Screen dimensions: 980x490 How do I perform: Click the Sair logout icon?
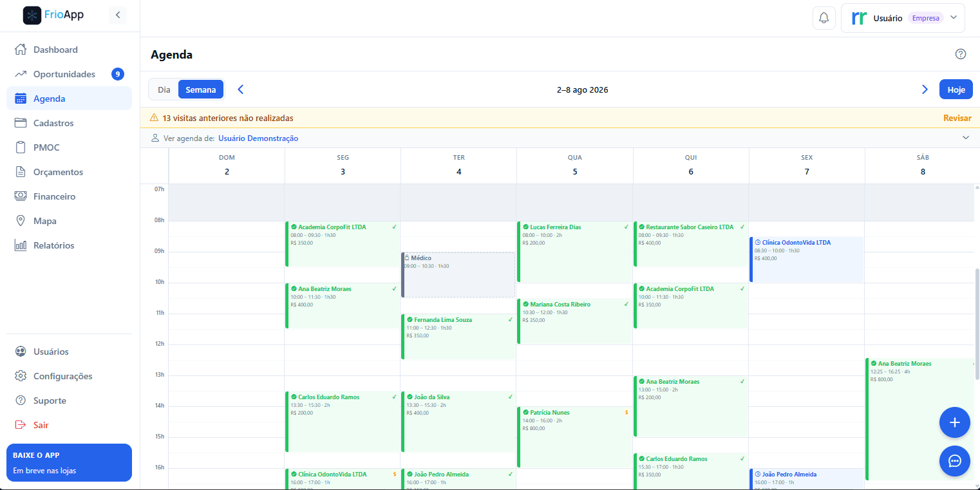(21, 425)
